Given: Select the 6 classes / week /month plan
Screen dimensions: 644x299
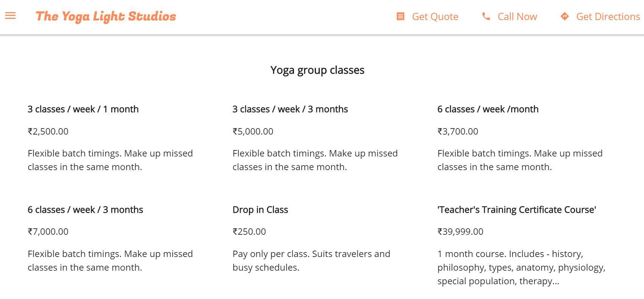Looking at the screenshot, I should (x=488, y=109).
